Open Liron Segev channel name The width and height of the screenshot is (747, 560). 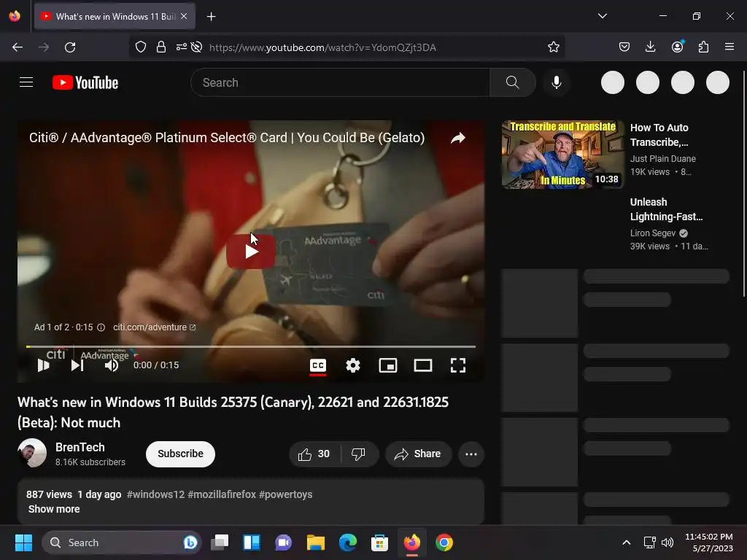click(653, 233)
